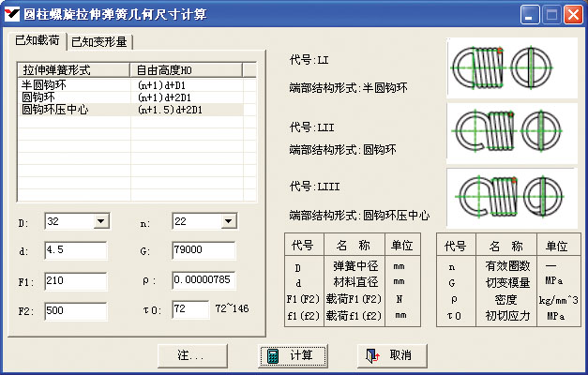Image resolution: width=588 pixels, height=375 pixels.
Task: Click the exit icon on 取消 button
Action: (372, 356)
